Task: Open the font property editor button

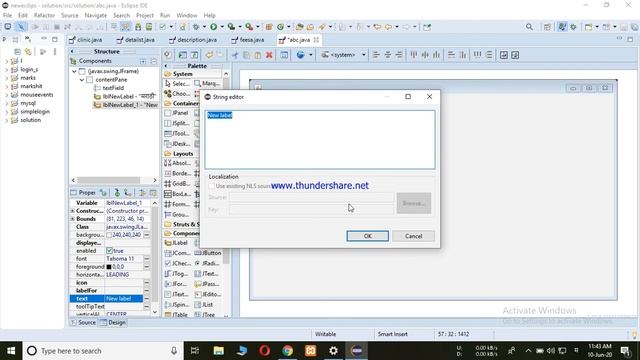Action: pos(146,259)
